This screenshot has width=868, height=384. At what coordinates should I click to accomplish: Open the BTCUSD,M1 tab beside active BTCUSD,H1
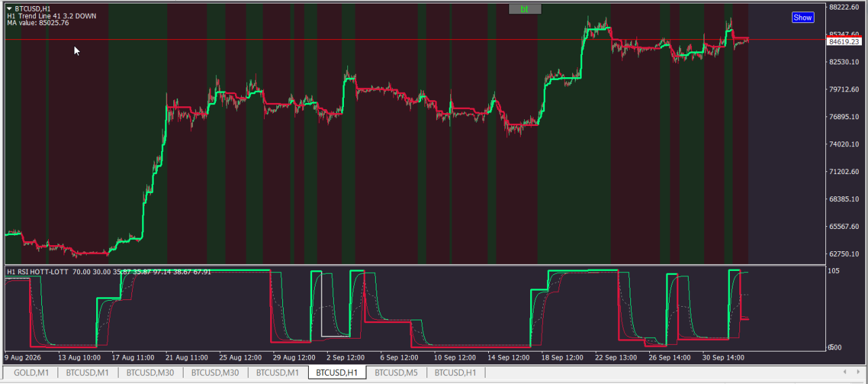[x=278, y=372]
